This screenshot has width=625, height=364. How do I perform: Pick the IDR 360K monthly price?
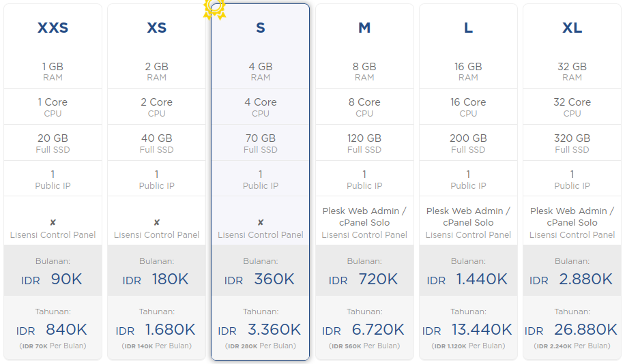pyautogui.click(x=260, y=279)
